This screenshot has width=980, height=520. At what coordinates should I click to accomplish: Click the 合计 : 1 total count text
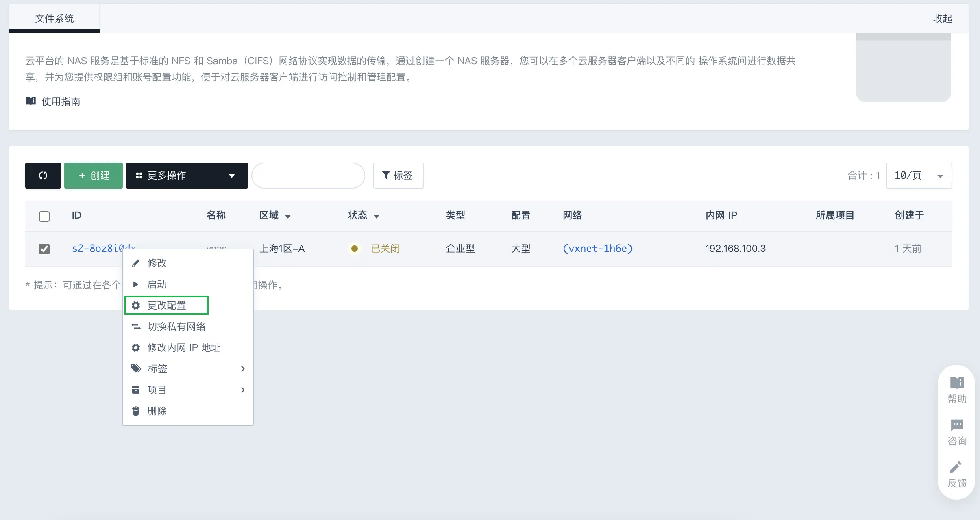tap(864, 175)
